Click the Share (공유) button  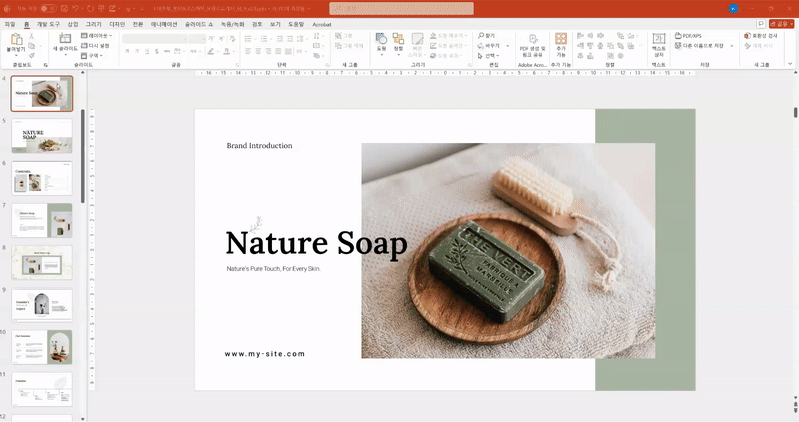(x=781, y=24)
